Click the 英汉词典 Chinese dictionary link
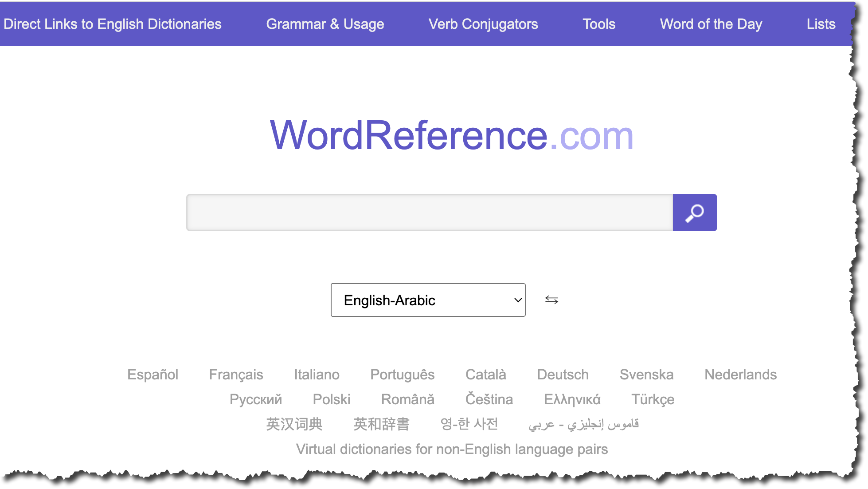 (294, 424)
